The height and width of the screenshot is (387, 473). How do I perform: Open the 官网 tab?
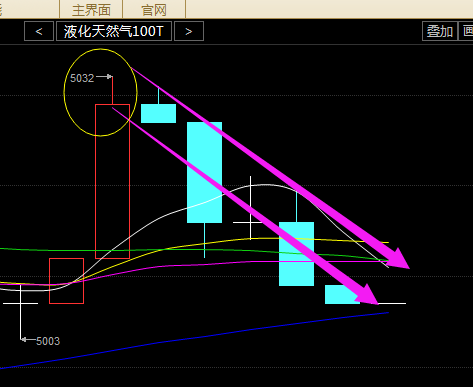click(x=154, y=9)
